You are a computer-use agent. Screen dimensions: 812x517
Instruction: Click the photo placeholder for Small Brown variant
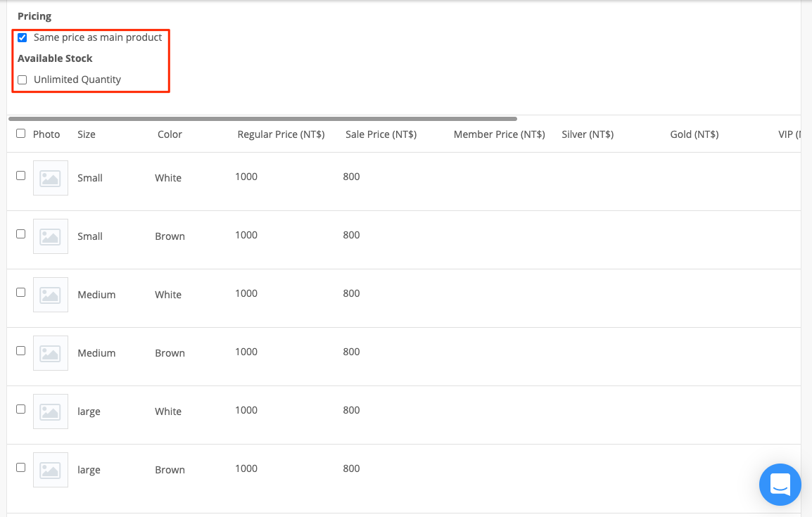(50, 236)
